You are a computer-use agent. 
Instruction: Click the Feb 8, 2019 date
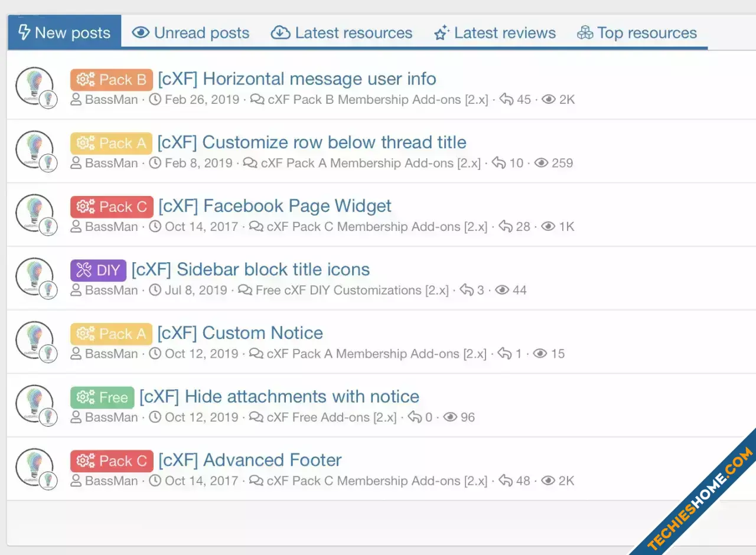[x=198, y=163]
